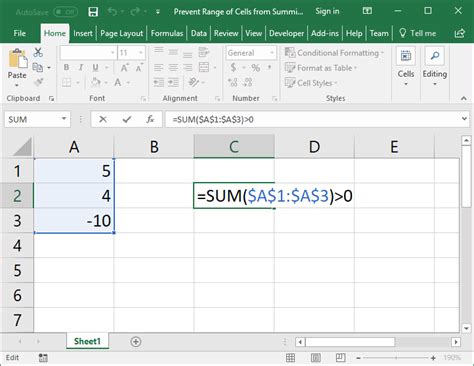Open Cell Styles menu
474x366 pixels.
[311, 83]
